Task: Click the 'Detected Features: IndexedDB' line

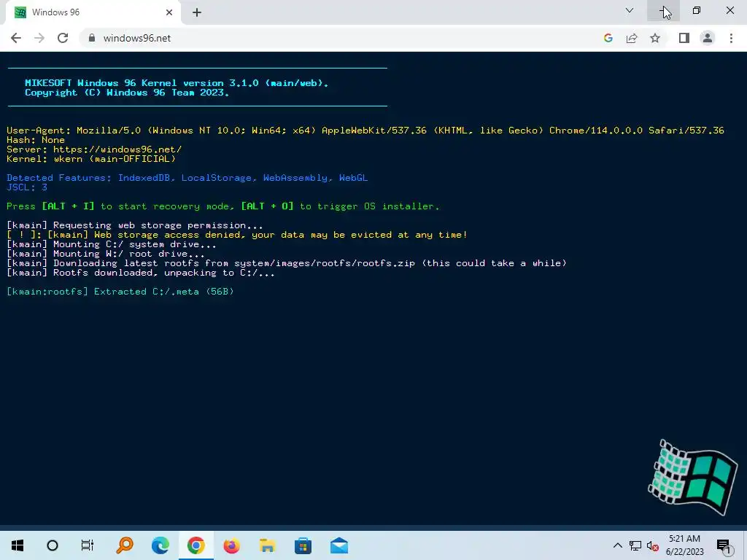Action: click(x=187, y=178)
